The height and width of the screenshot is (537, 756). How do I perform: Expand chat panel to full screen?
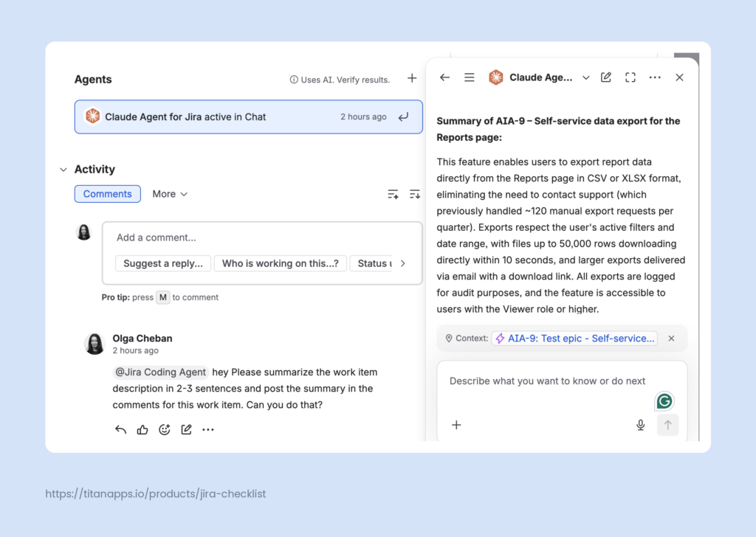coord(630,77)
